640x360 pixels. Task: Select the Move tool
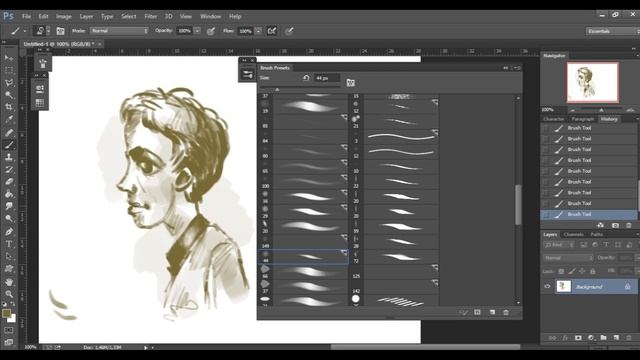9,58
